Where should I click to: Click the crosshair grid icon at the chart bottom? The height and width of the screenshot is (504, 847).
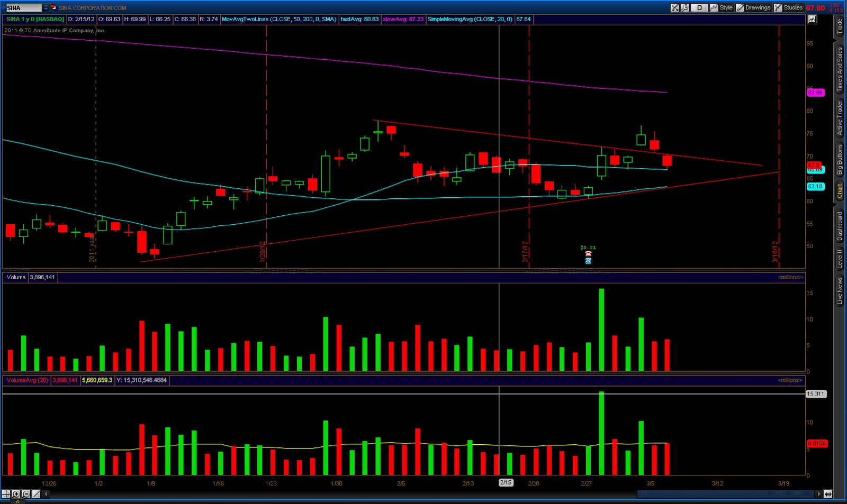[x=6, y=494]
